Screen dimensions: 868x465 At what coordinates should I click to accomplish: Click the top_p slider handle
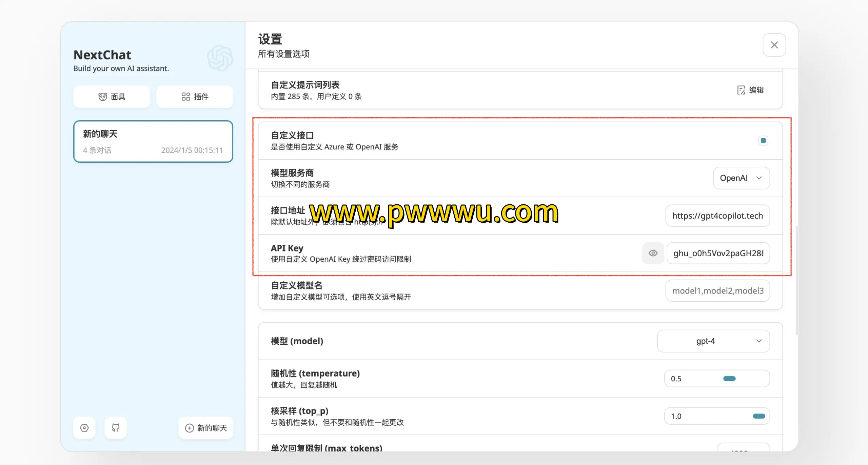(759, 416)
